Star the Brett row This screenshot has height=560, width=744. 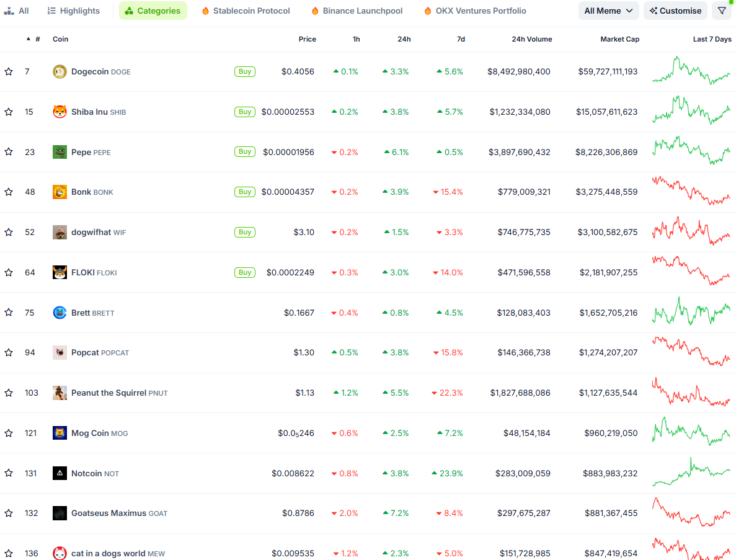[x=9, y=313]
